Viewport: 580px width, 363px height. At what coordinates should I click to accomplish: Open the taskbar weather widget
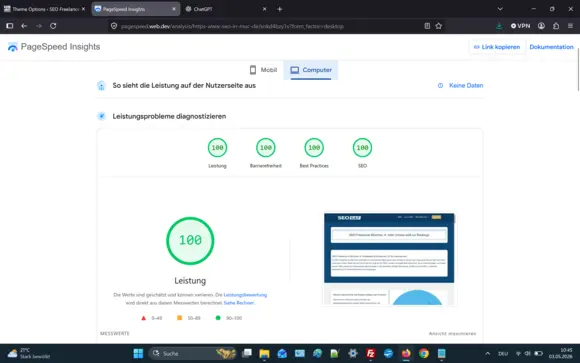point(29,353)
